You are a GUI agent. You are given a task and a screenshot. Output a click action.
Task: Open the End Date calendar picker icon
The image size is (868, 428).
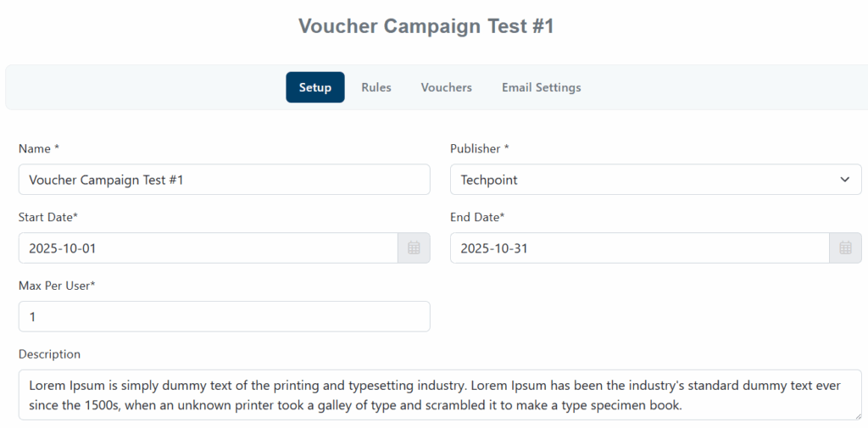845,248
